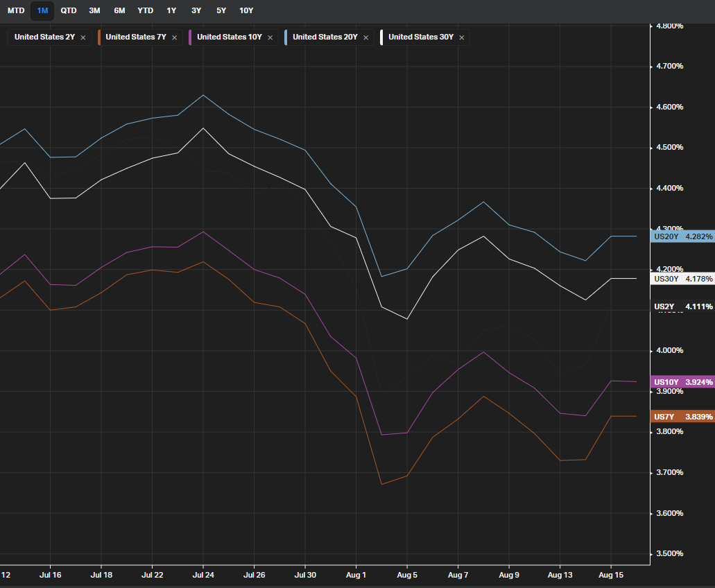Show YTD time range
Viewport: 715px width, 588px height.
[146, 10]
